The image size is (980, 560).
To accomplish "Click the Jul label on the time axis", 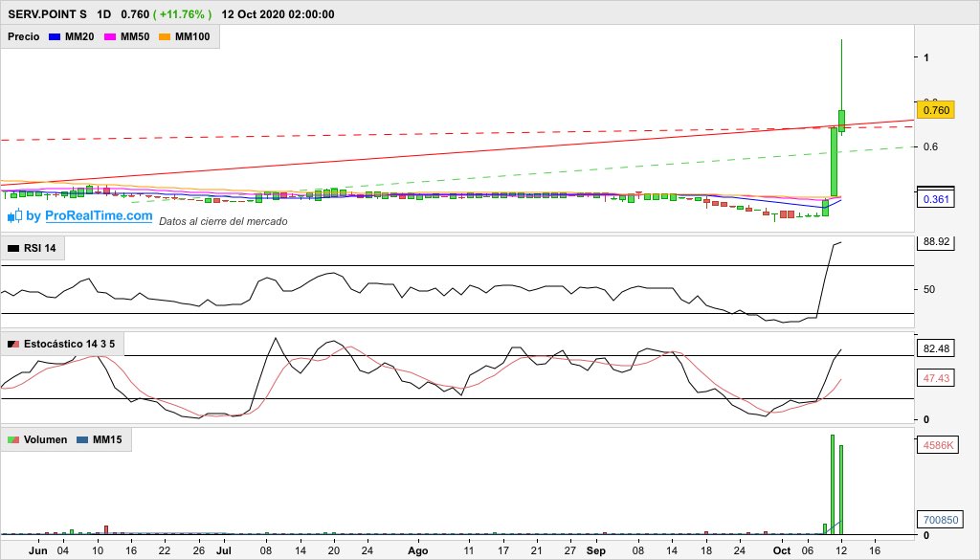I will tap(224, 550).
